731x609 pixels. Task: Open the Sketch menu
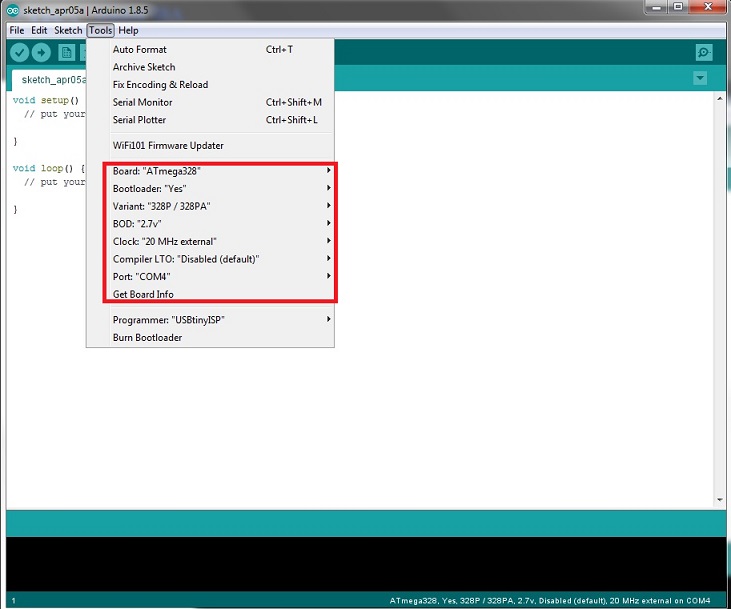click(68, 30)
